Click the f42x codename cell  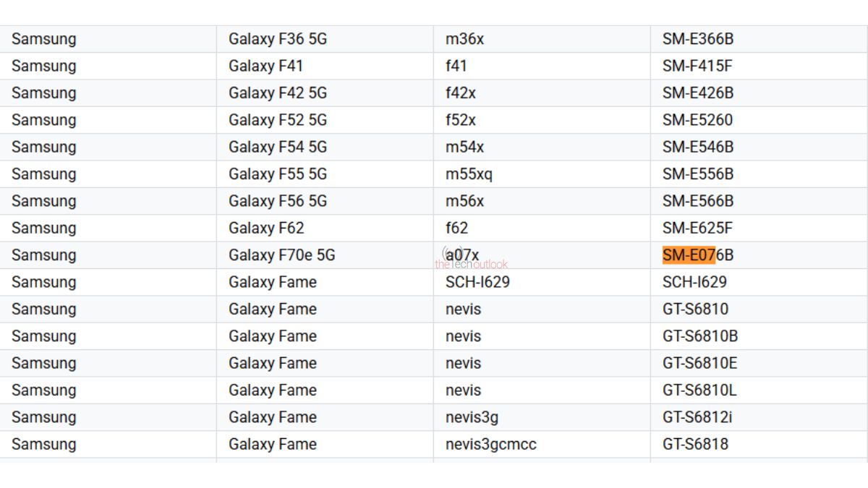coord(461,93)
